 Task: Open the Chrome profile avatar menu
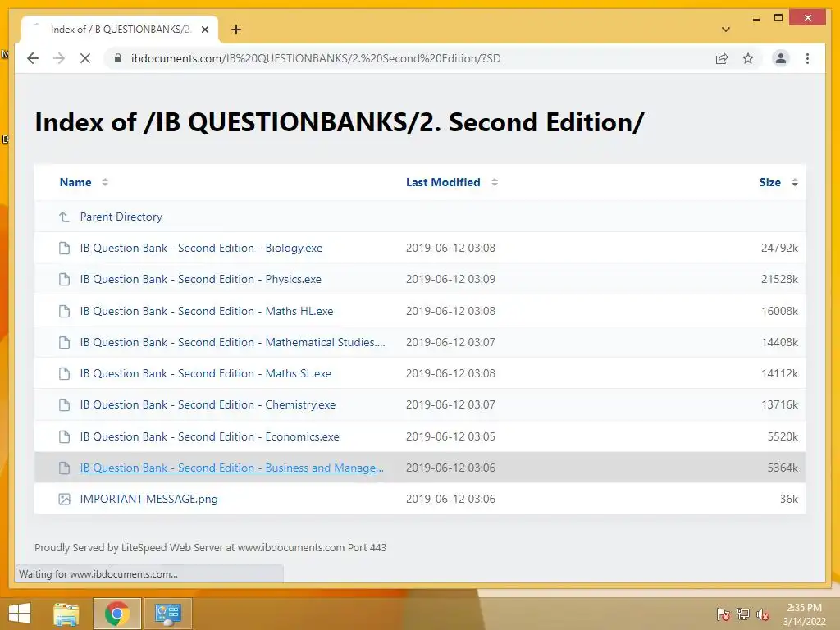tap(781, 58)
